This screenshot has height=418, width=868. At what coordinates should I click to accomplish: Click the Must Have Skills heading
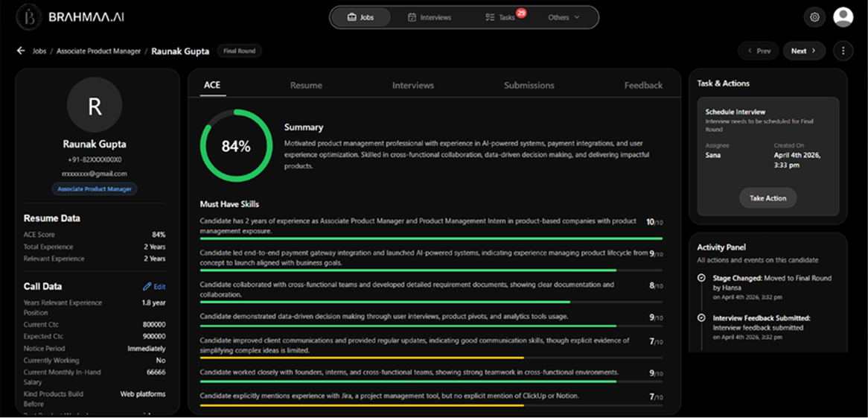click(229, 204)
